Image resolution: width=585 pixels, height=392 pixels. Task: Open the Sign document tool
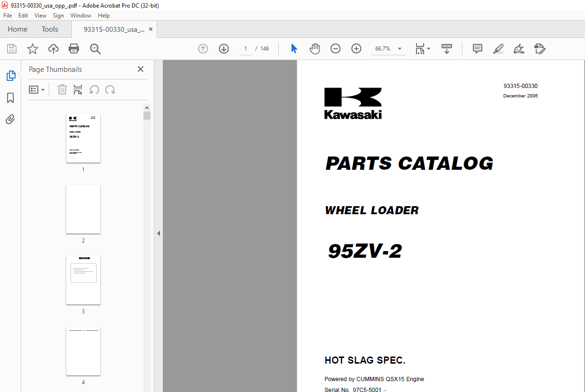pyautogui.click(x=519, y=49)
